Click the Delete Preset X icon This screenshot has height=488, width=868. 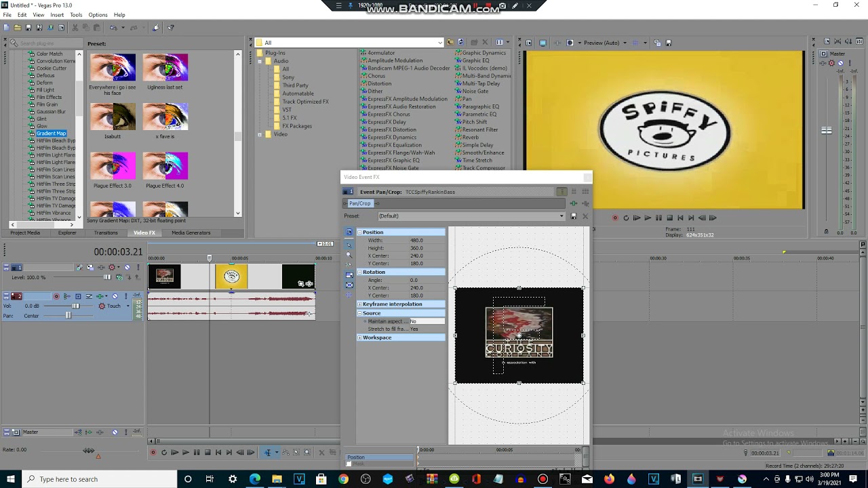pos(585,216)
